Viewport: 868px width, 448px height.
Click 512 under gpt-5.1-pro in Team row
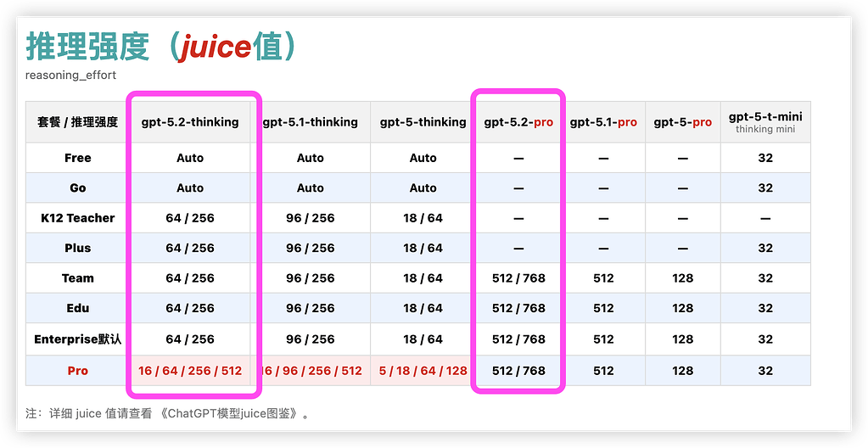pyautogui.click(x=603, y=278)
